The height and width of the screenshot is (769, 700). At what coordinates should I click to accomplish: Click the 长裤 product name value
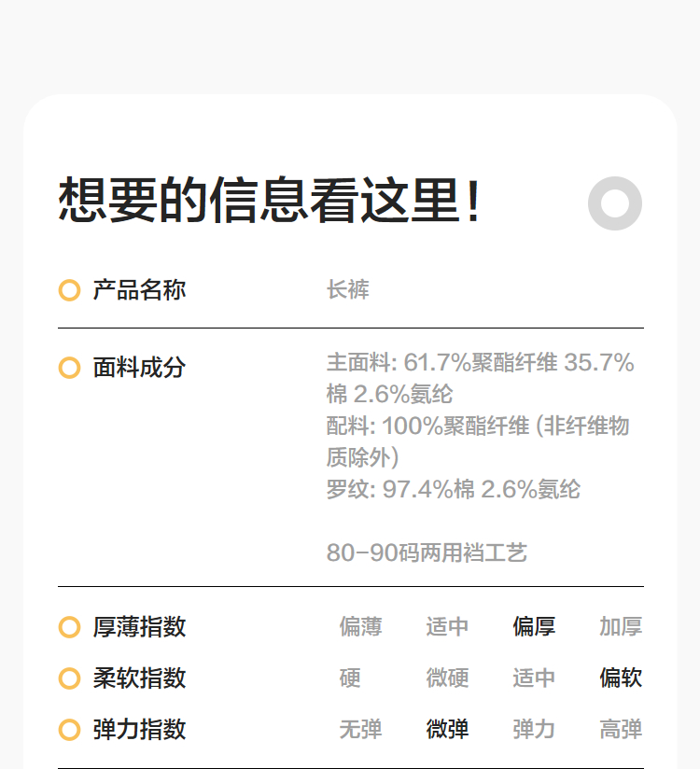[348, 290]
